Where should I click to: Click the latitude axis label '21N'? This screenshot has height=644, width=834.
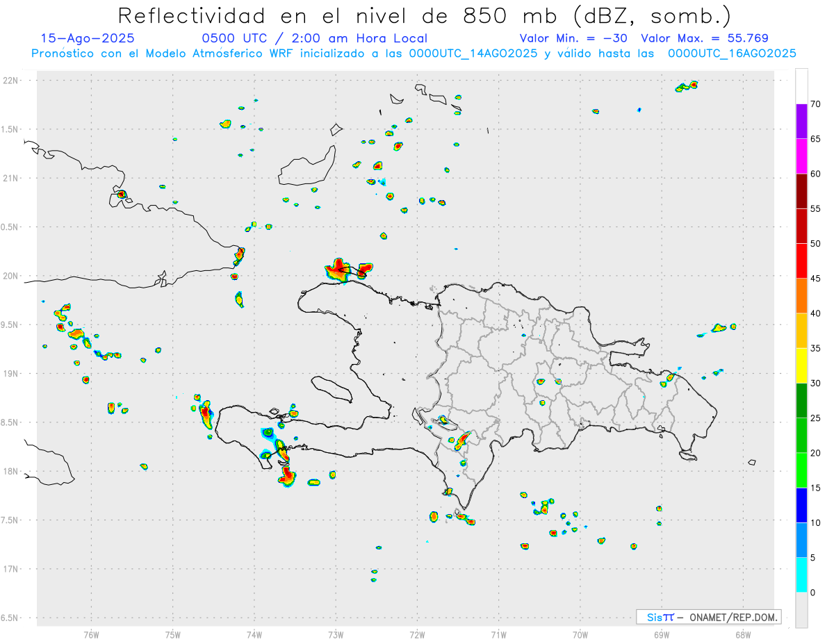12,179
